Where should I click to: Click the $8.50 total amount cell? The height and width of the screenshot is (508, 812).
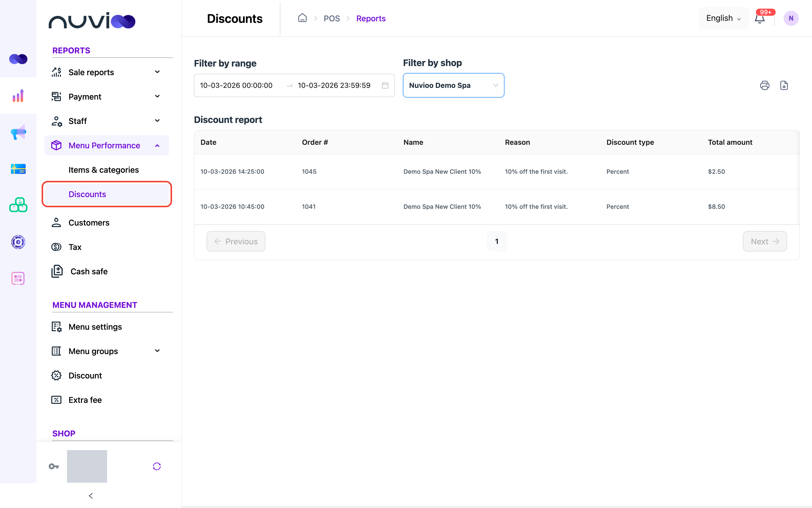[716, 207]
